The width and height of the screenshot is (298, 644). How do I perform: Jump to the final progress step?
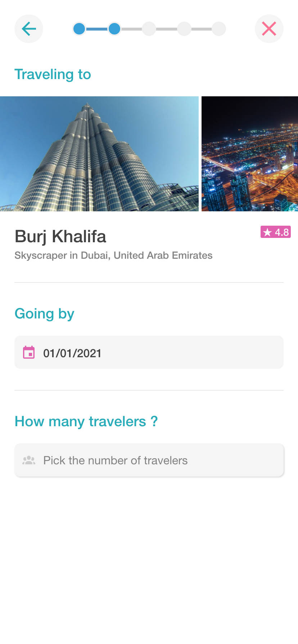click(x=219, y=29)
